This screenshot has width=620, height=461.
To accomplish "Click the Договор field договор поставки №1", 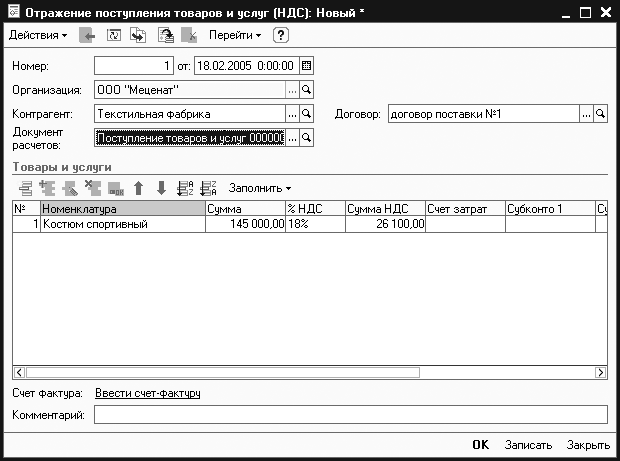I will click(x=484, y=114).
